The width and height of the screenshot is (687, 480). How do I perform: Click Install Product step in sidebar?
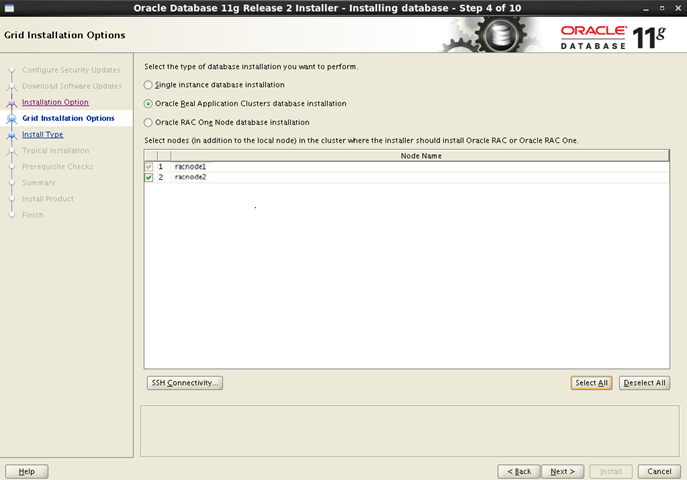(x=48, y=199)
